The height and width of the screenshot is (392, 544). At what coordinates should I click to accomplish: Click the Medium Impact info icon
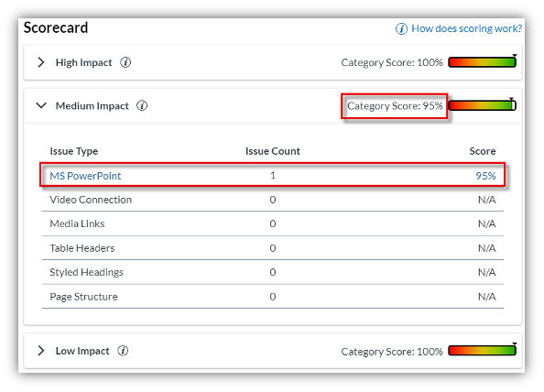(142, 105)
